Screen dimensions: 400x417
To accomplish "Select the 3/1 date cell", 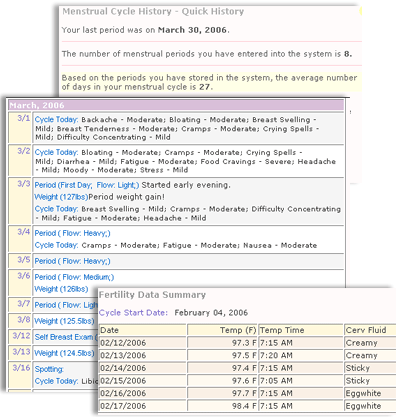I will coord(20,128).
